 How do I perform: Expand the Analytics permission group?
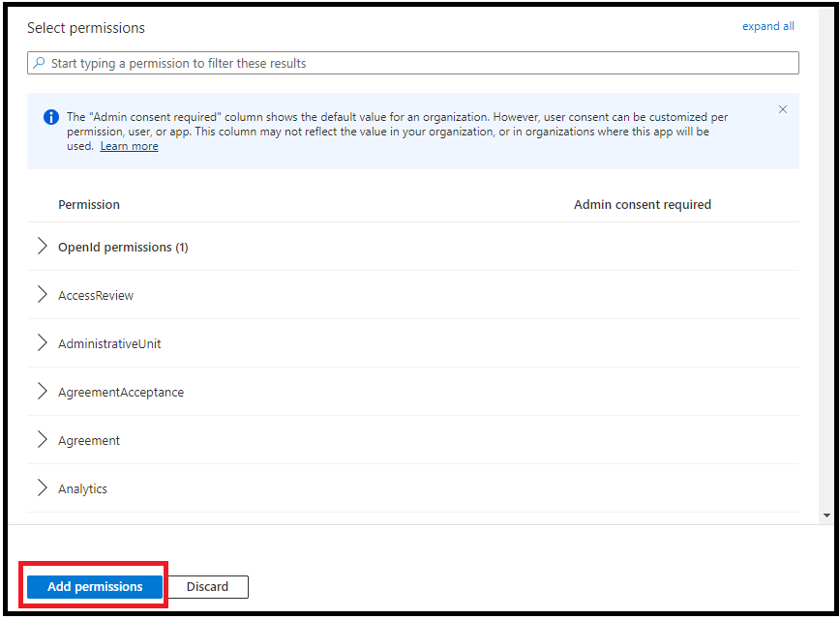click(x=42, y=488)
